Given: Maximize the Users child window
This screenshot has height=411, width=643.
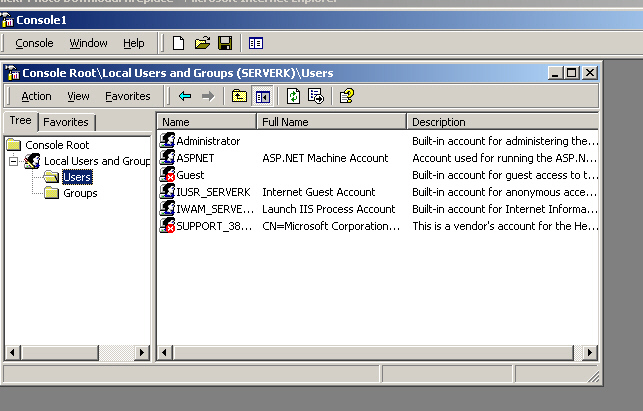Looking at the screenshot, I should (x=572, y=73).
